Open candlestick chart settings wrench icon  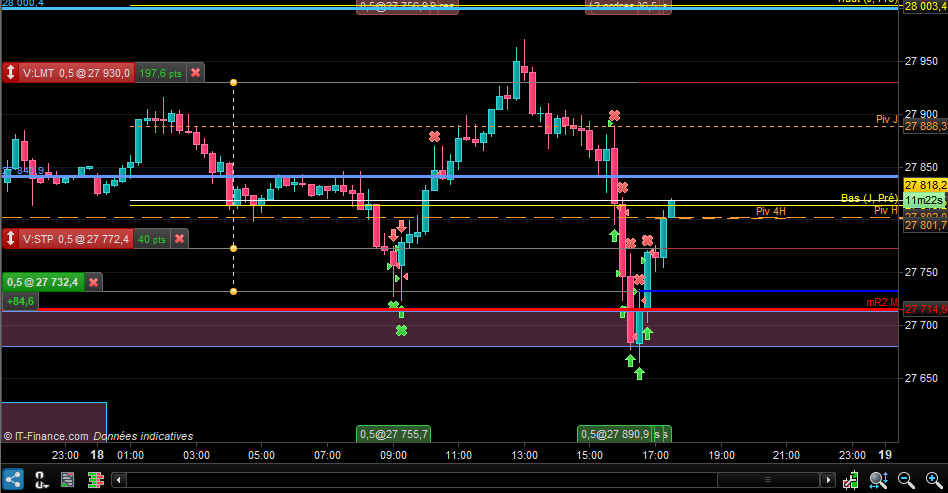pyautogui.click(x=851, y=480)
